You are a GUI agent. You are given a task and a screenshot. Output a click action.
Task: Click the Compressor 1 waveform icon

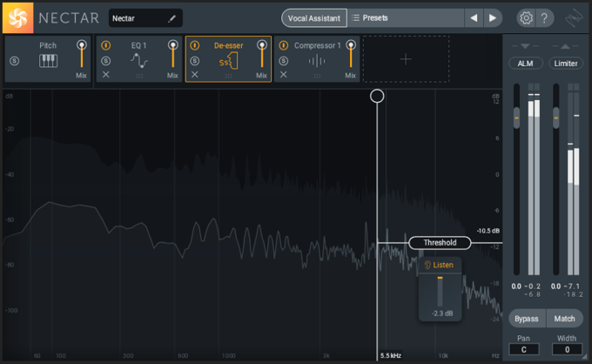click(317, 61)
